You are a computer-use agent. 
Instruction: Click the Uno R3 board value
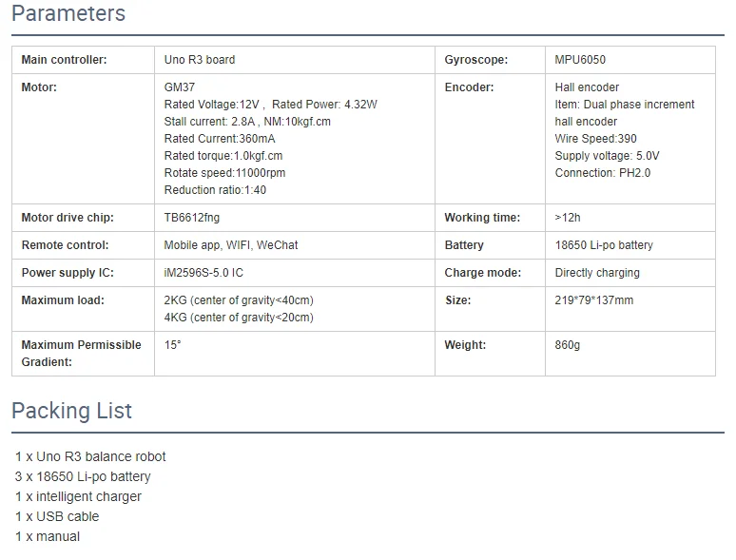200,60
